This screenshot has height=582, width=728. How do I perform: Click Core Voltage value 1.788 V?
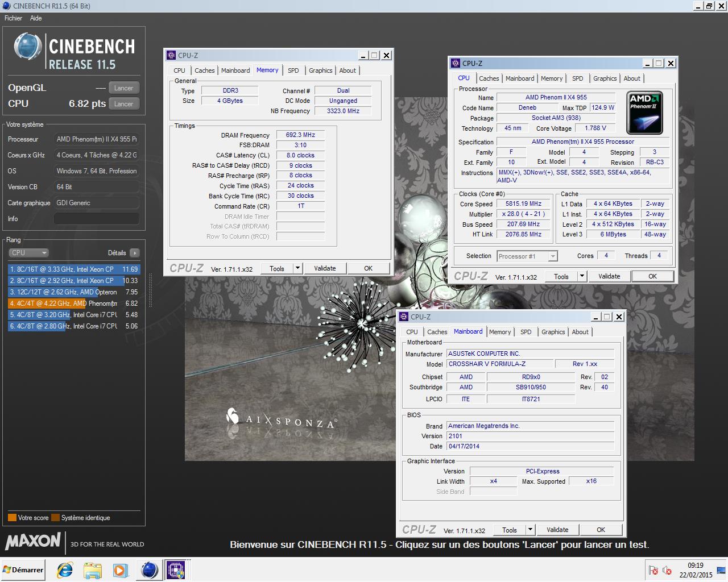[x=595, y=128]
